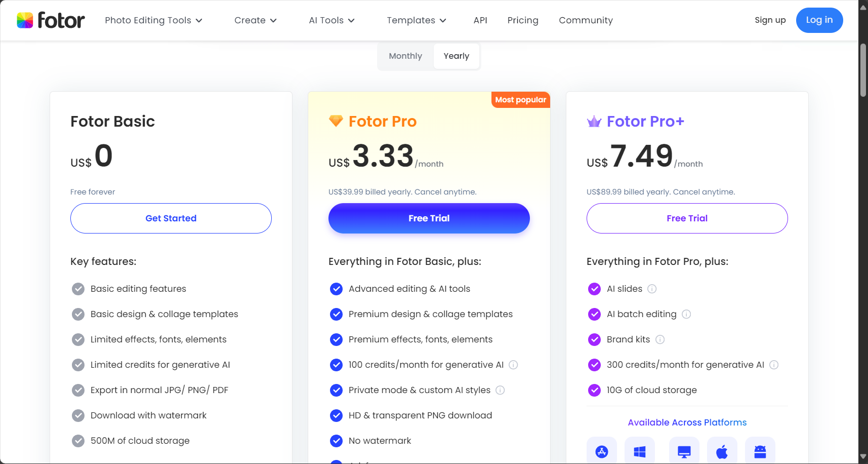This screenshot has height=464, width=868.
Task: Expand the Templates menu
Action: pyautogui.click(x=416, y=20)
